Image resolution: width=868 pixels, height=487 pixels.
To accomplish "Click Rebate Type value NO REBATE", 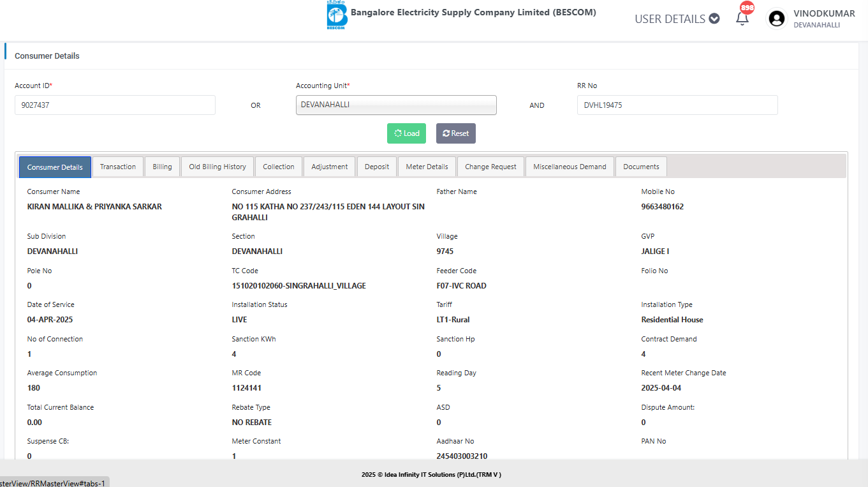I will point(252,423).
